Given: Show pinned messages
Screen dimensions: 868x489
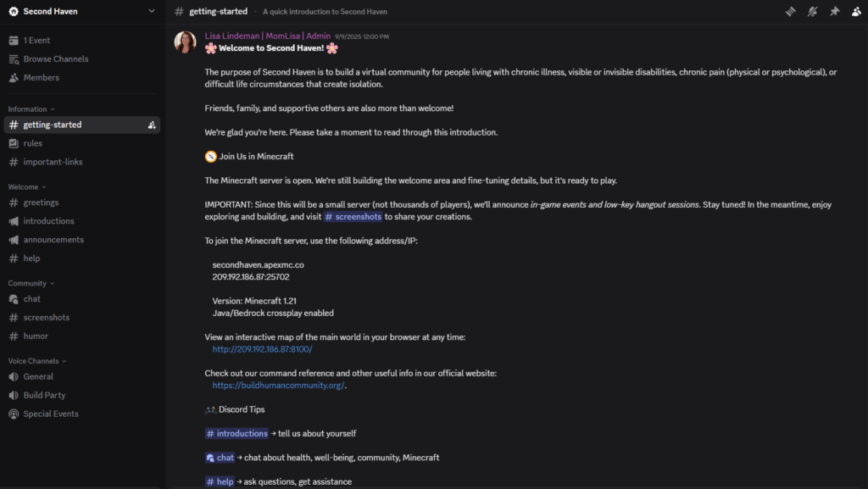Looking at the screenshot, I should [x=835, y=11].
